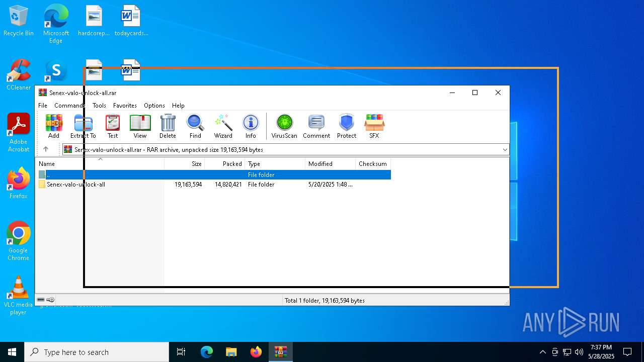Go up one folder level arrow

46,149
